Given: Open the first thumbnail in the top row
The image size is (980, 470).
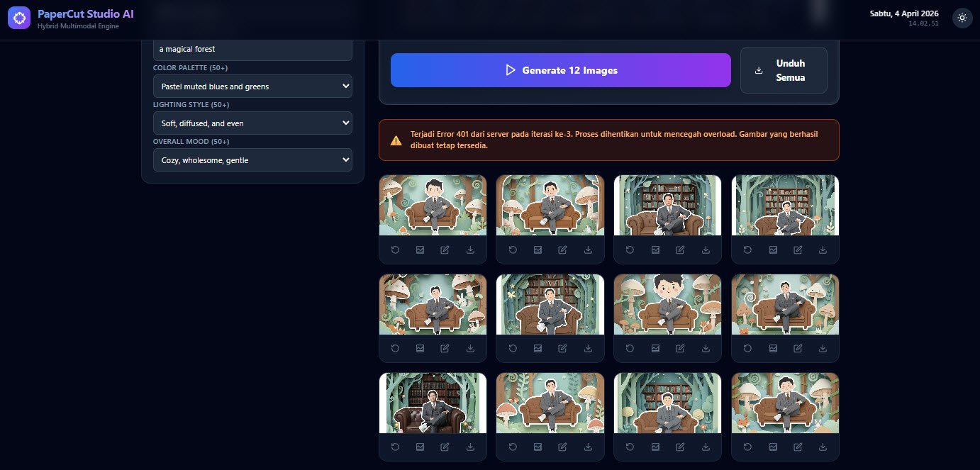Looking at the screenshot, I should [433, 205].
